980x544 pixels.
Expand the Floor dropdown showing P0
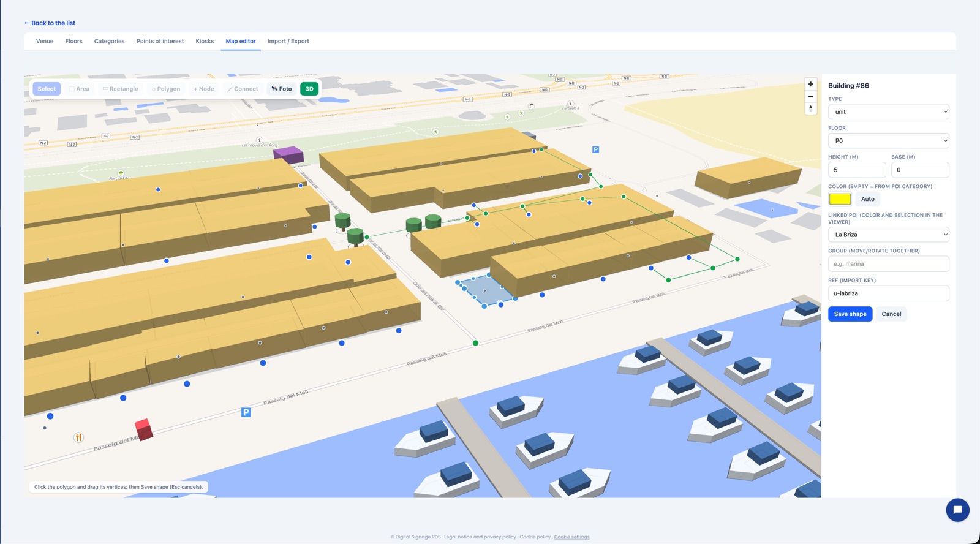tap(889, 141)
